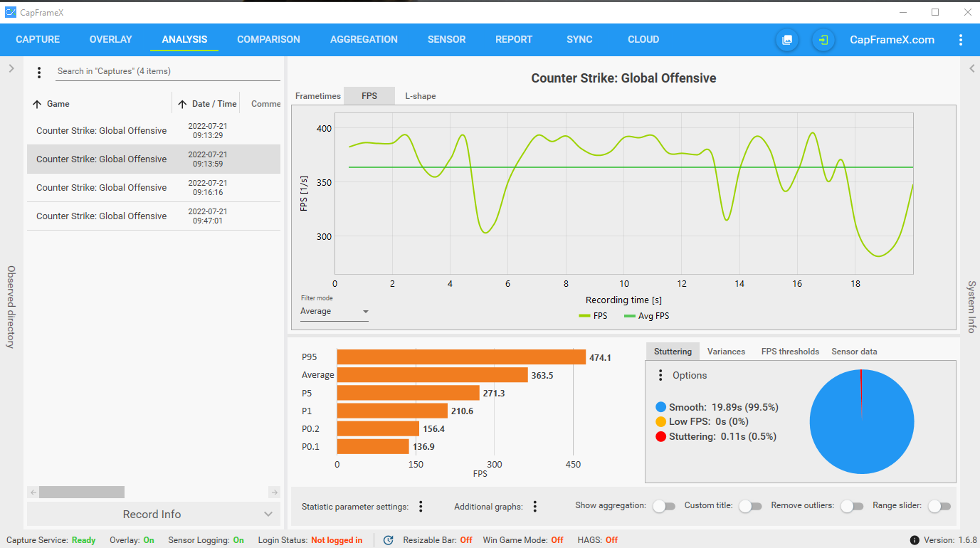Switch to the COMPARISON tab

coord(268,40)
